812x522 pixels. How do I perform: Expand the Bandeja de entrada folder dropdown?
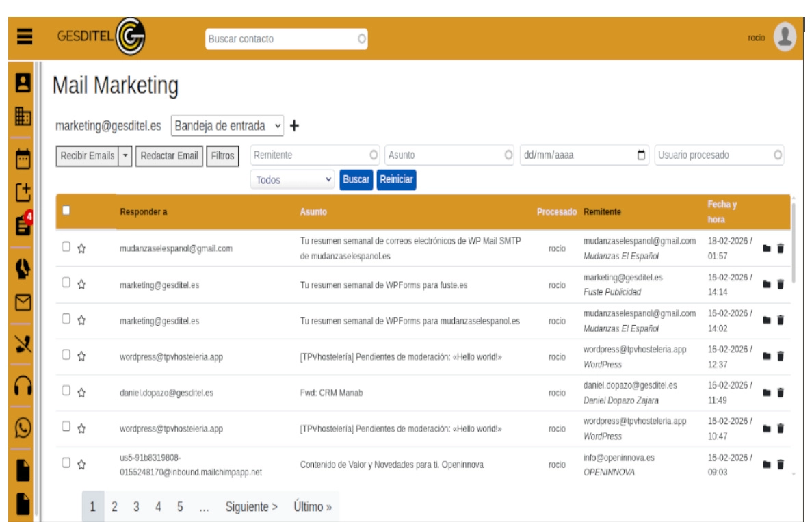point(226,126)
